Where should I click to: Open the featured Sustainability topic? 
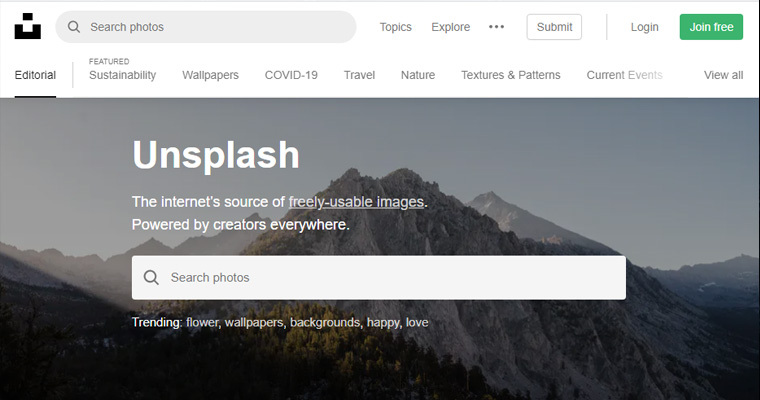coord(123,75)
